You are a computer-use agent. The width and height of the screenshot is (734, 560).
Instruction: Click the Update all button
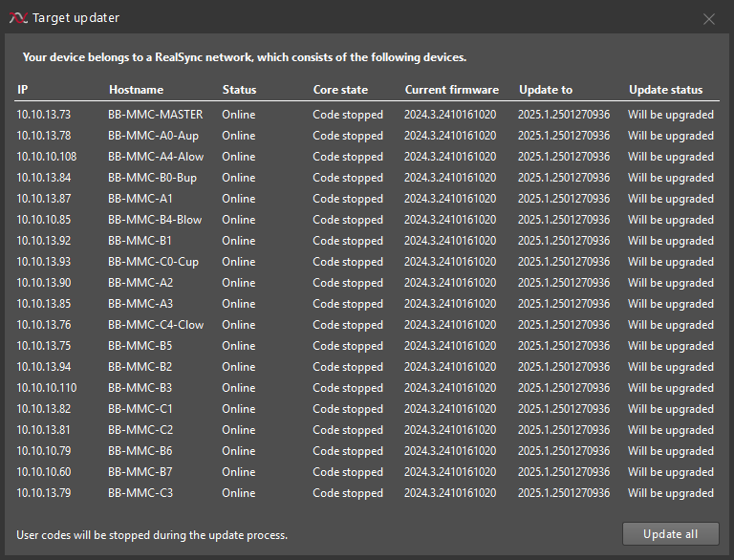[x=670, y=534]
